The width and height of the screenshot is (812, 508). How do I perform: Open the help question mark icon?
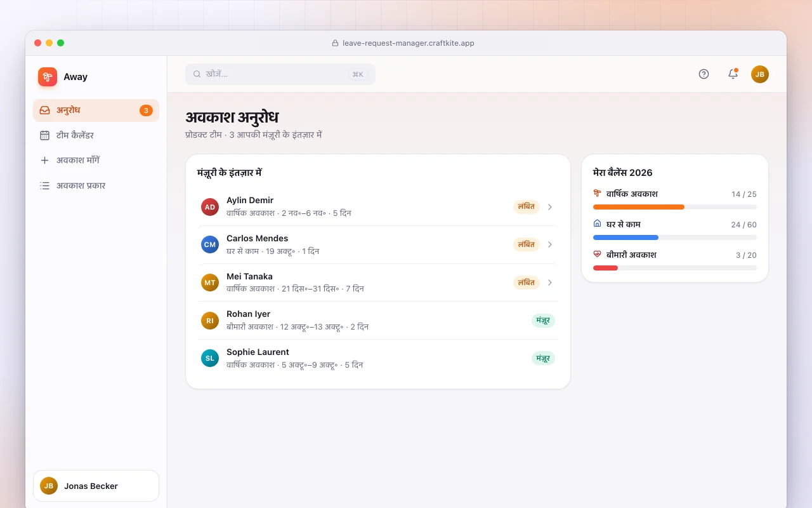704,74
